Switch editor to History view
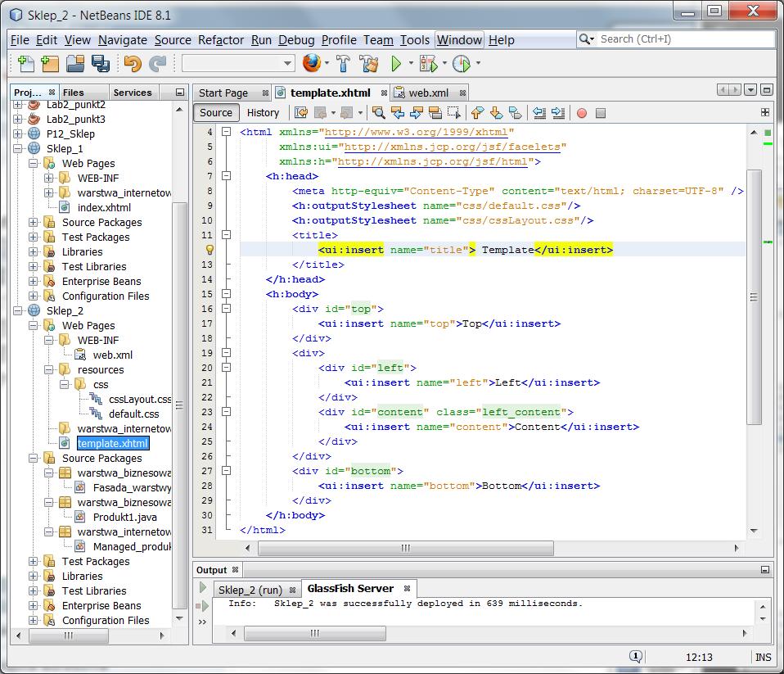 point(263,112)
